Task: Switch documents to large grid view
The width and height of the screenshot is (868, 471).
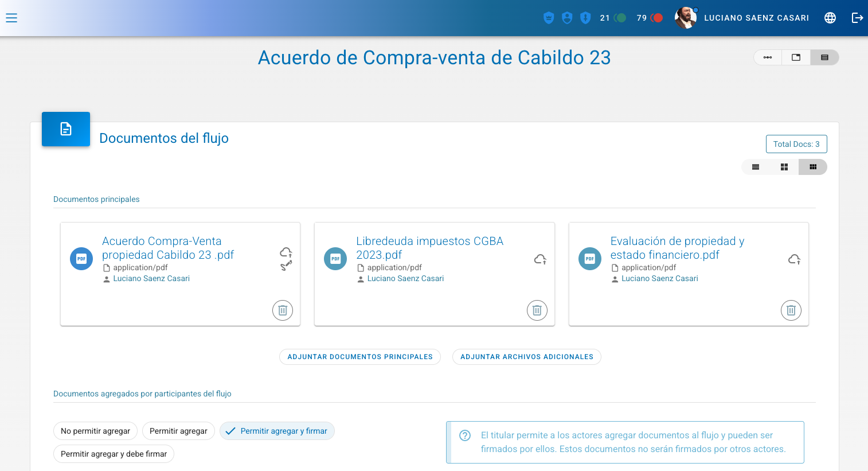Action: coord(784,167)
